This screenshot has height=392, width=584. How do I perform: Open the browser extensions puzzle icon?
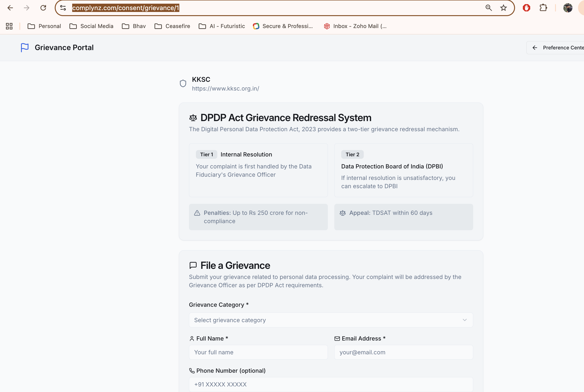tap(543, 8)
